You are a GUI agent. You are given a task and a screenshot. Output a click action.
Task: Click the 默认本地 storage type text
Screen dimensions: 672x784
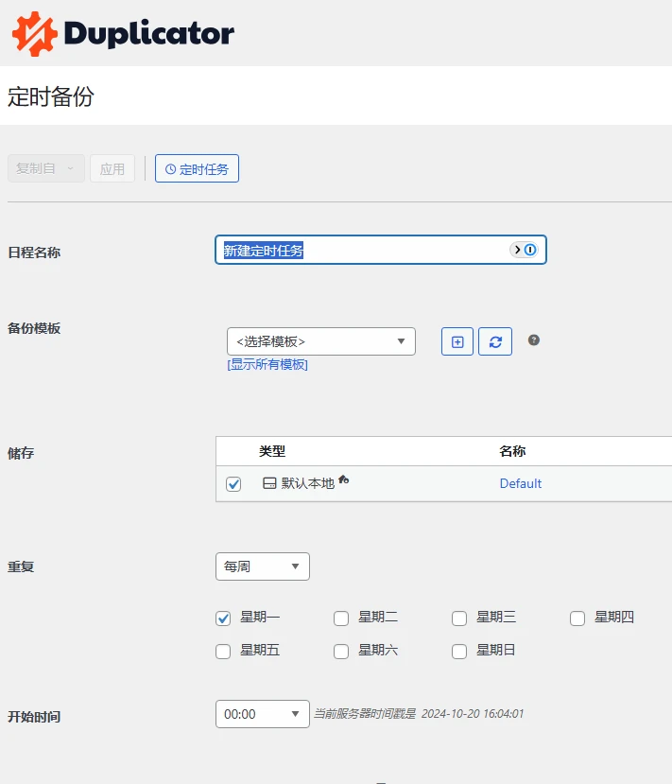(308, 483)
